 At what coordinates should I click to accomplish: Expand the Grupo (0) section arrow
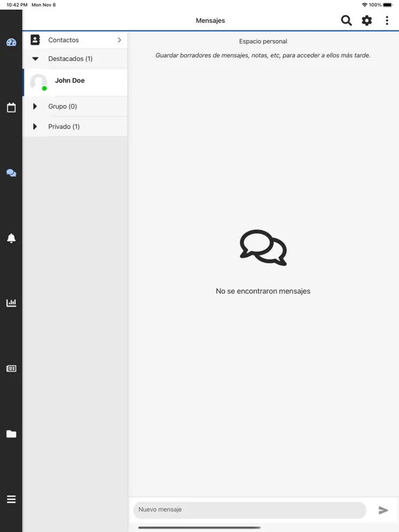pyautogui.click(x=35, y=106)
